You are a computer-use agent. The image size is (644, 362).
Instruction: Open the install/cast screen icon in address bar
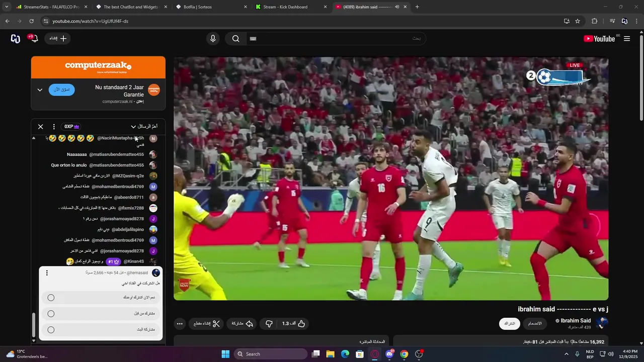pos(567,21)
